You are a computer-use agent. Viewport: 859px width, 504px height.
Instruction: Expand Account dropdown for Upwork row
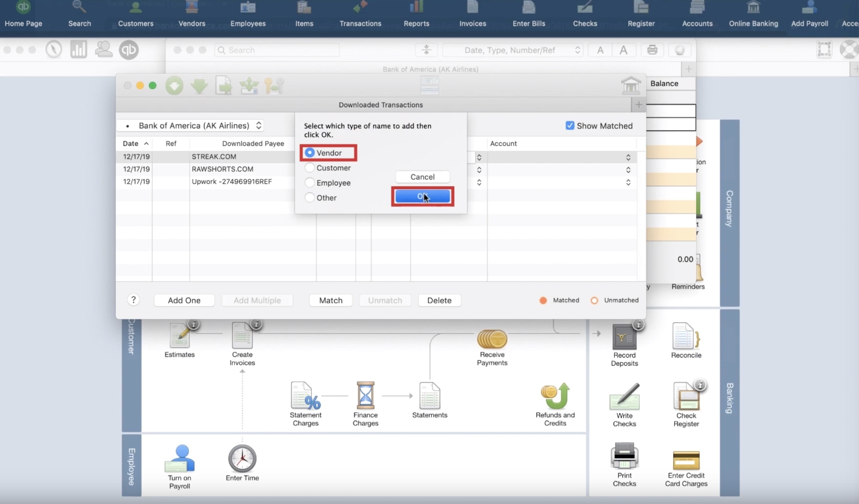pyautogui.click(x=628, y=182)
